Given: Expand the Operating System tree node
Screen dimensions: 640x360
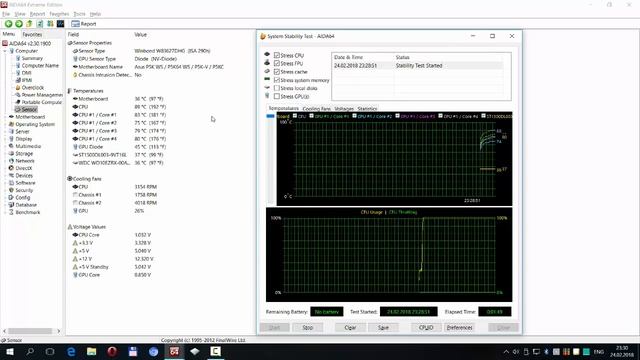Looking at the screenshot, I should pos(5,124).
